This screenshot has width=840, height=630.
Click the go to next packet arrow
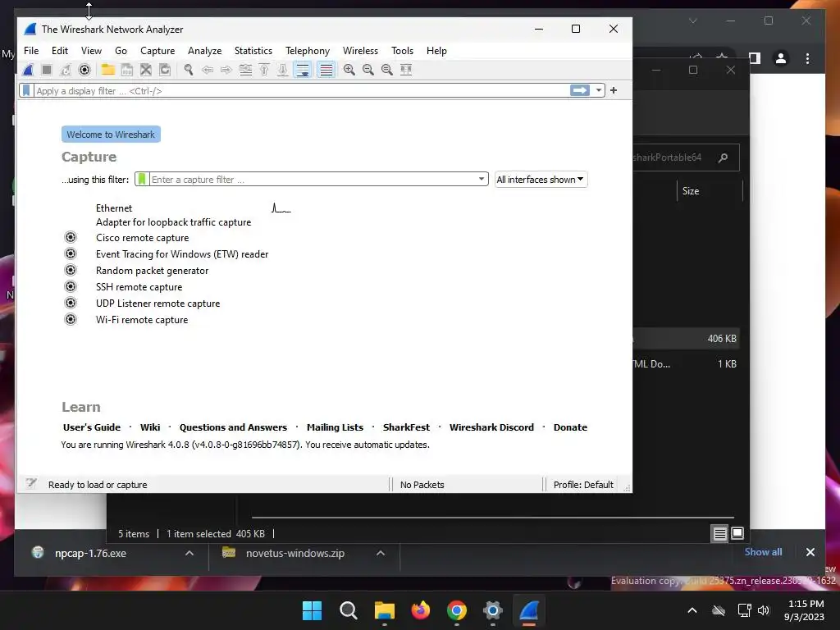[x=226, y=70]
